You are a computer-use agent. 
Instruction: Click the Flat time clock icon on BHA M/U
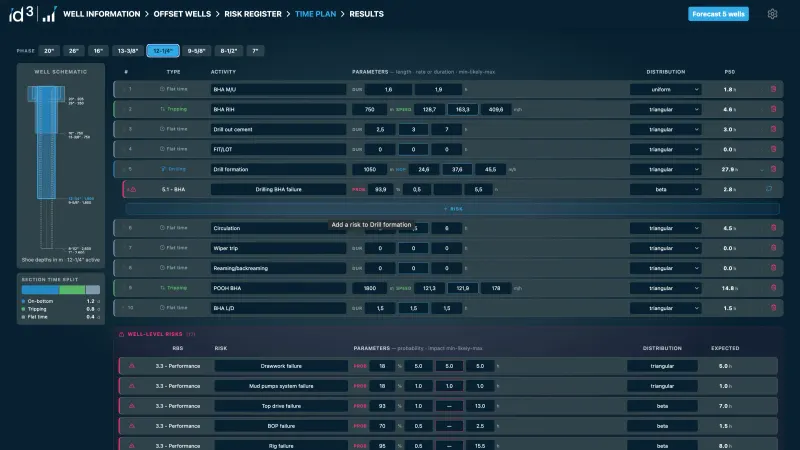coord(162,89)
